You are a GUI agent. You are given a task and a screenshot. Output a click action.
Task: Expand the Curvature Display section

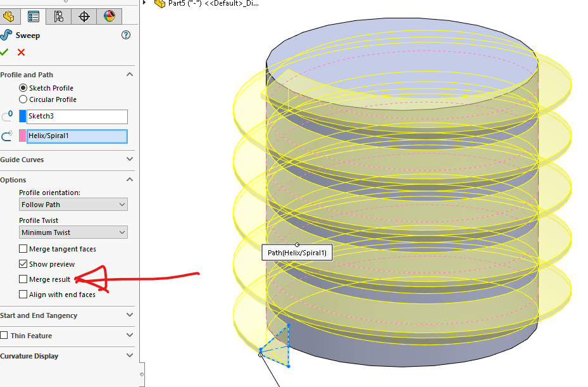(130, 355)
